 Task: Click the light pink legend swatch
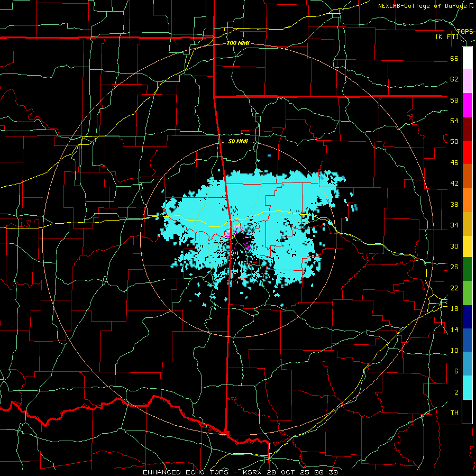[x=467, y=81]
